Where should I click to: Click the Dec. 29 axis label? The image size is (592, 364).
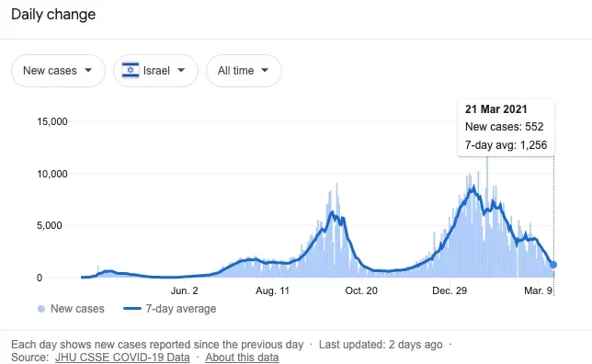pos(450,290)
